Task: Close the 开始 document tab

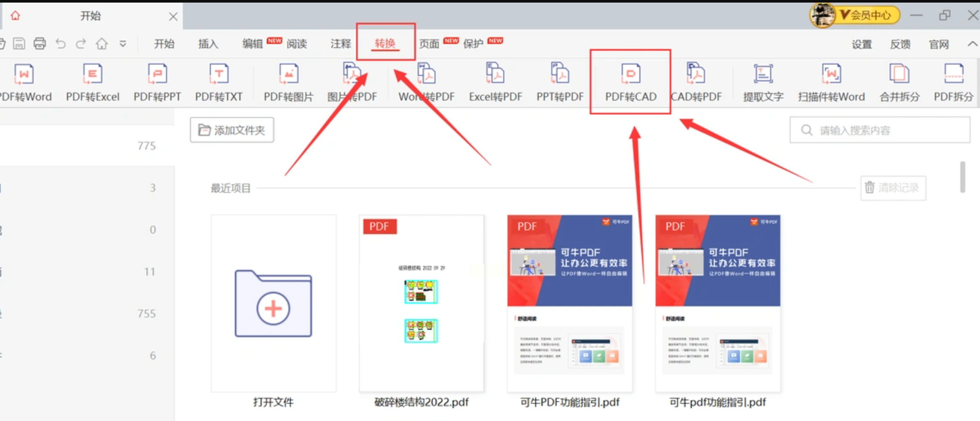Action: [x=173, y=16]
